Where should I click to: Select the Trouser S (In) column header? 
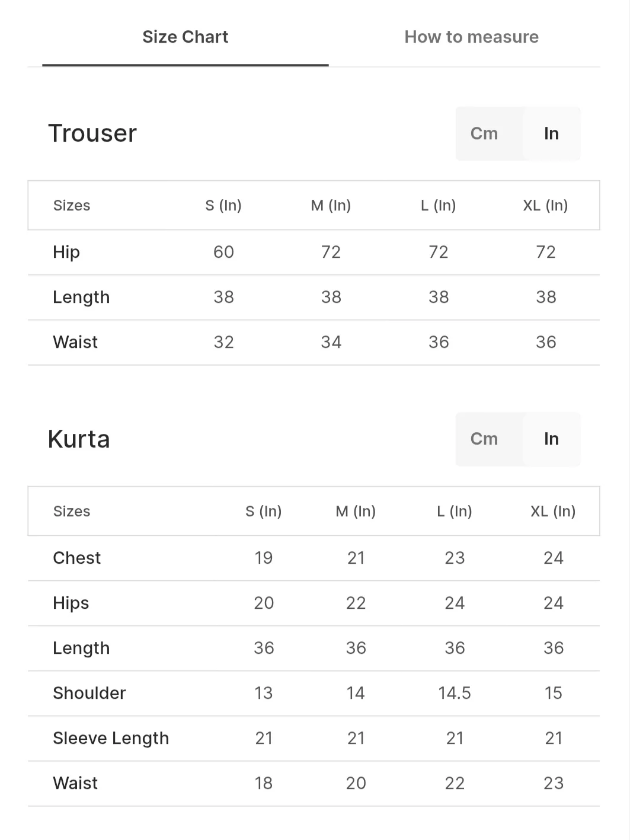[x=223, y=206]
